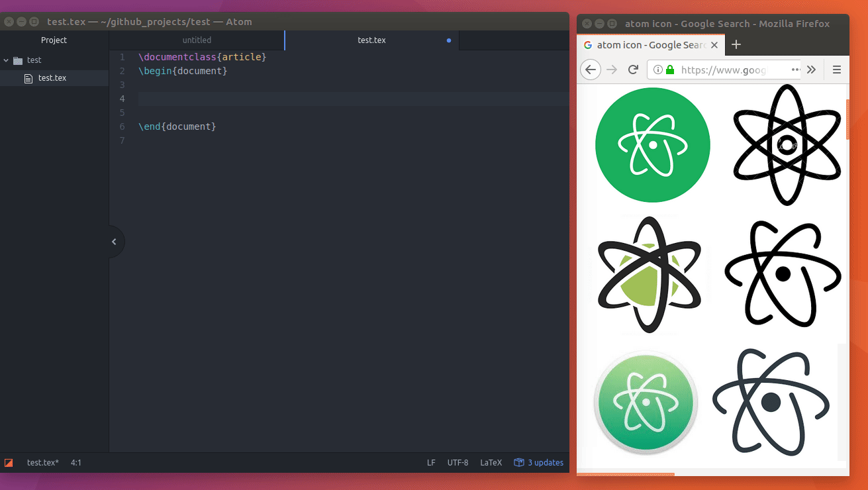Change line ending via LF in status bar

coord(431,463)
